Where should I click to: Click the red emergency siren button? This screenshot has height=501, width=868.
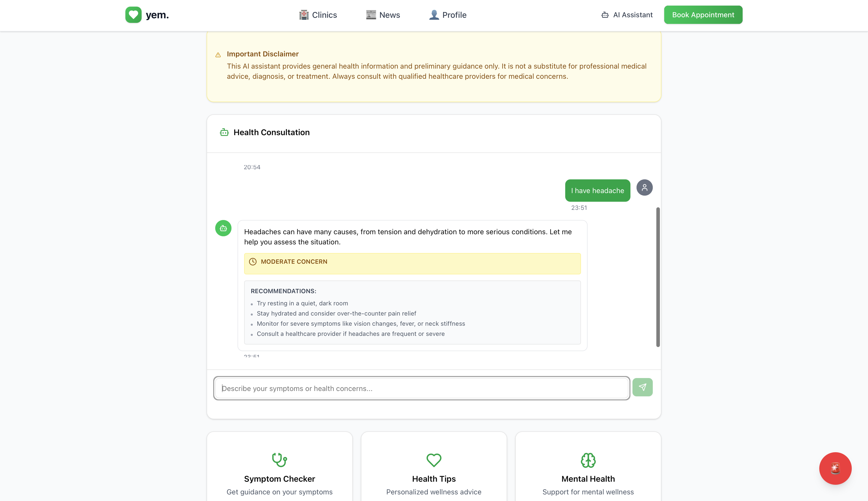coord(835,468)
